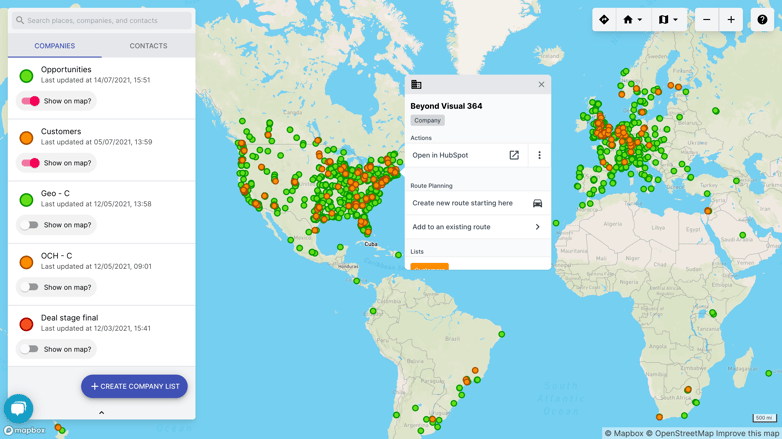Expand the chevron on Add to an existing route
This screenshot has height=439, width=782.
tap(538, 227)
